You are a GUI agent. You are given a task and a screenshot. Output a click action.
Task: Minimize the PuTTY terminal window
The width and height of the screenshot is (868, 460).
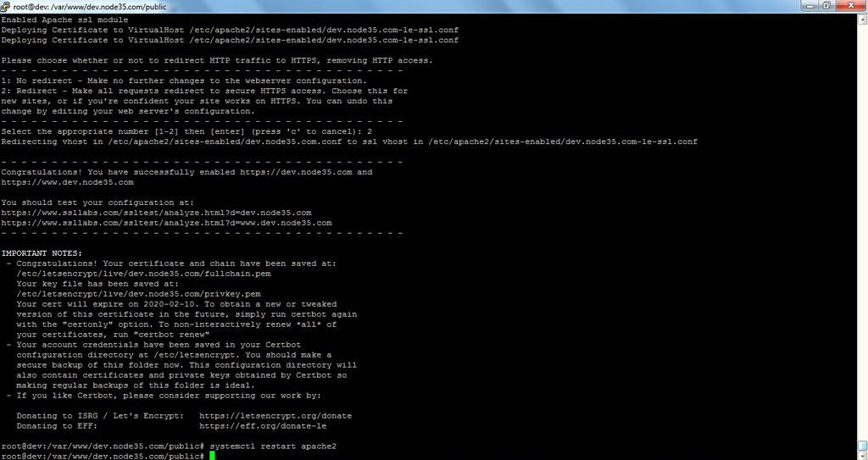point(810,6)
